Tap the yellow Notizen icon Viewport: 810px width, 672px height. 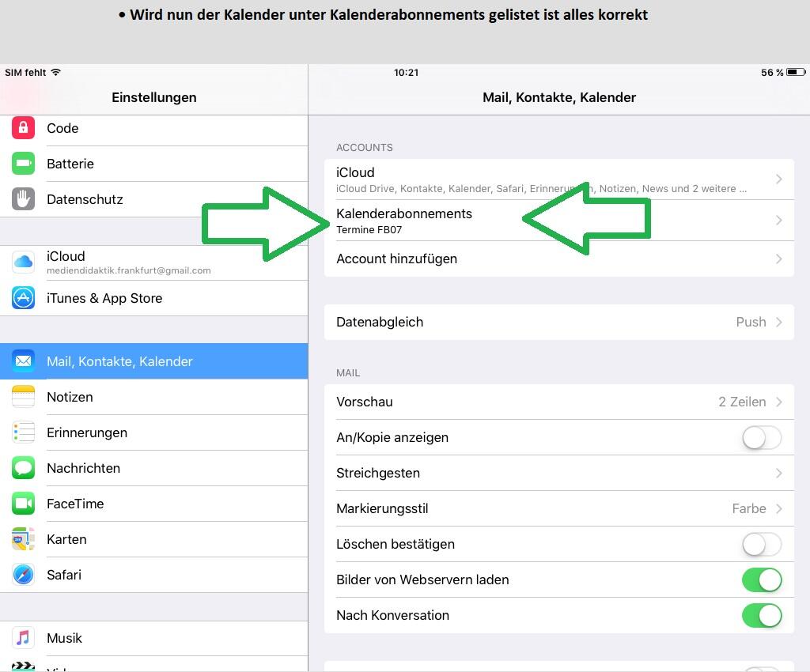pos(23,397)
